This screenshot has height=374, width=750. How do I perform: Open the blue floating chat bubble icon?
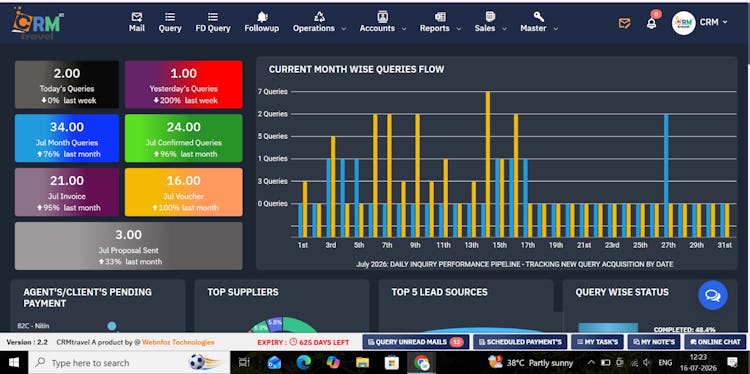(713, 295)
